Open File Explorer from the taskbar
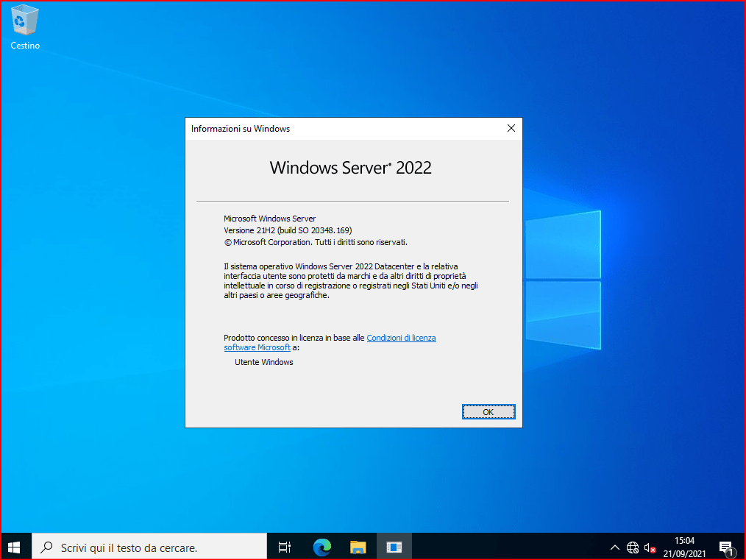This screenshot has width=746, height=560. [358, 547]
